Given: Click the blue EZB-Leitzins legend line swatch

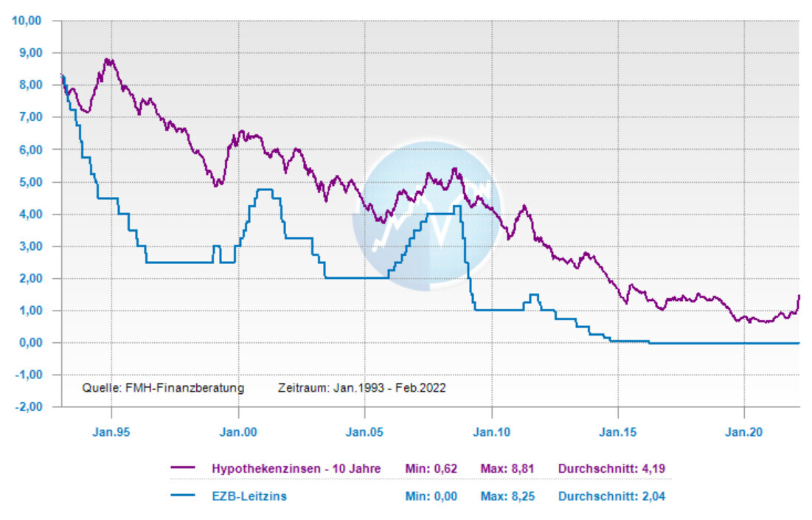Looking at the screenshot, I should (x=182, y=496).
